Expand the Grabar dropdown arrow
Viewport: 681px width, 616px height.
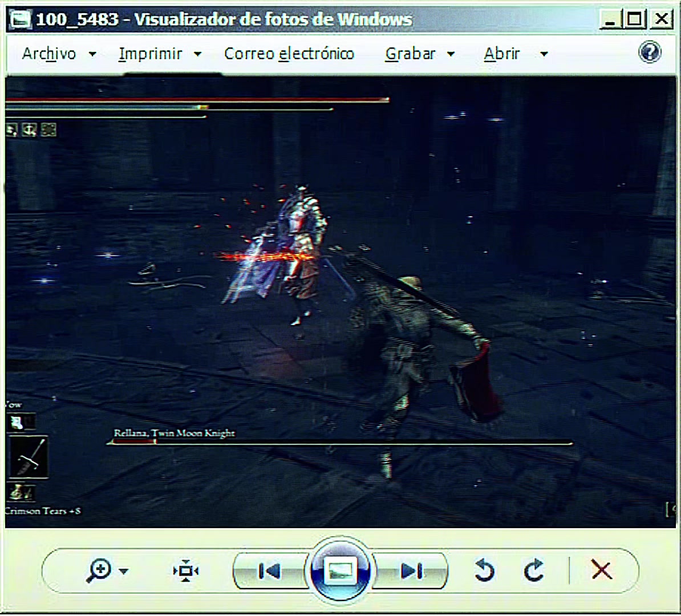pyautogui.click(x=451, y=54)
